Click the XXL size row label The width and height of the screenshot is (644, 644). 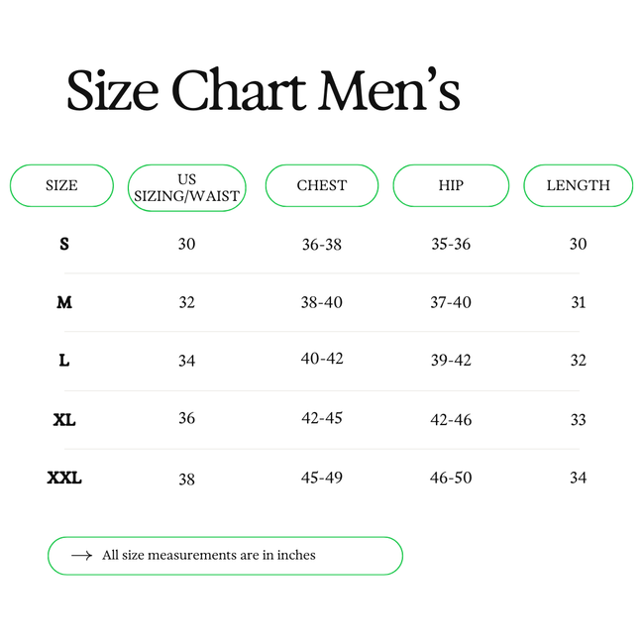click(64, 479)
